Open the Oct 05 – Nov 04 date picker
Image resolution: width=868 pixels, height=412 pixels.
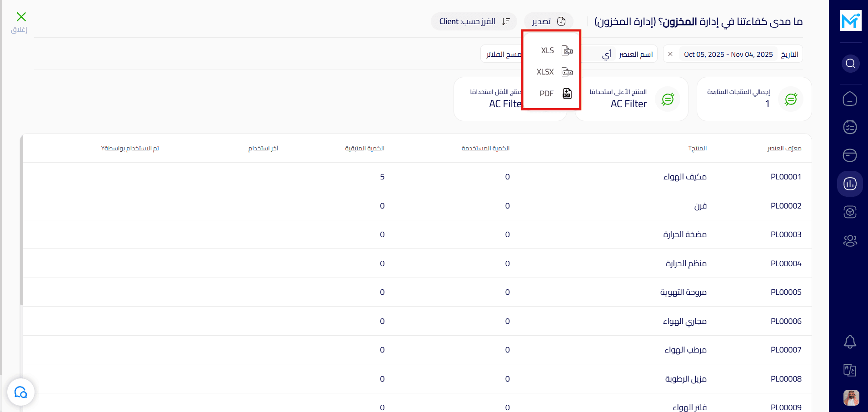click(728, 55)
